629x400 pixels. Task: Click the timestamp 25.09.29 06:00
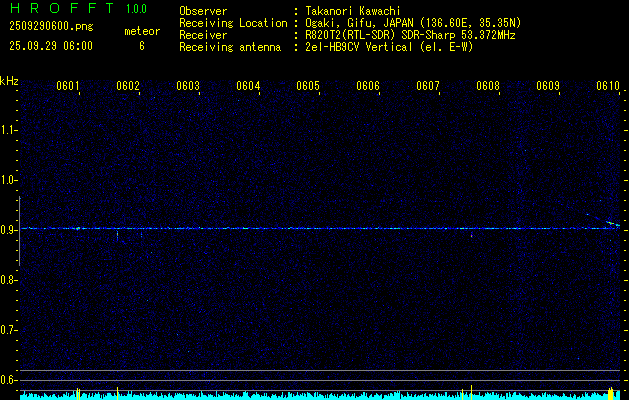tap(51, 46)
